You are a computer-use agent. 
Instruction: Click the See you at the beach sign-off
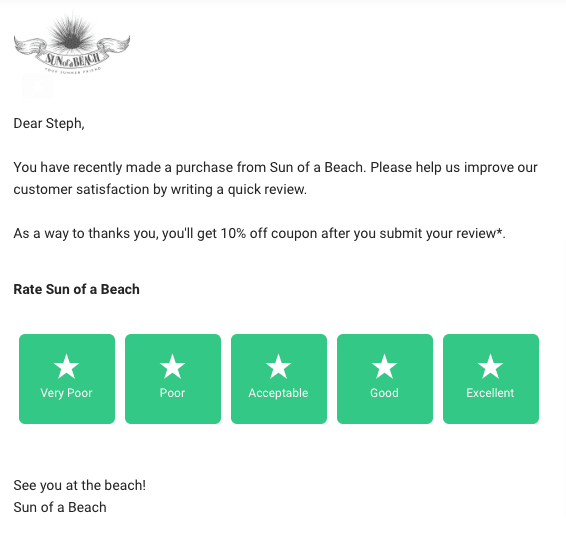(x=80, y=485)
